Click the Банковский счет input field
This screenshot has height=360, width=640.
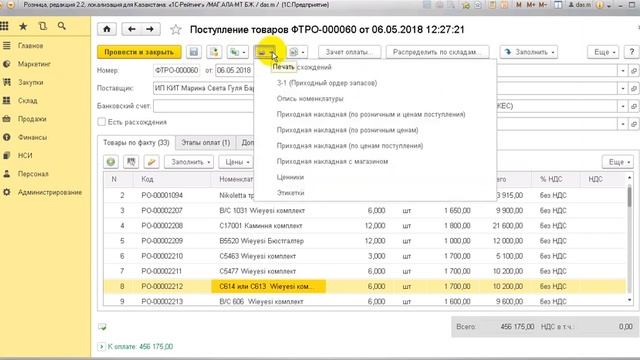coord(203,106)
